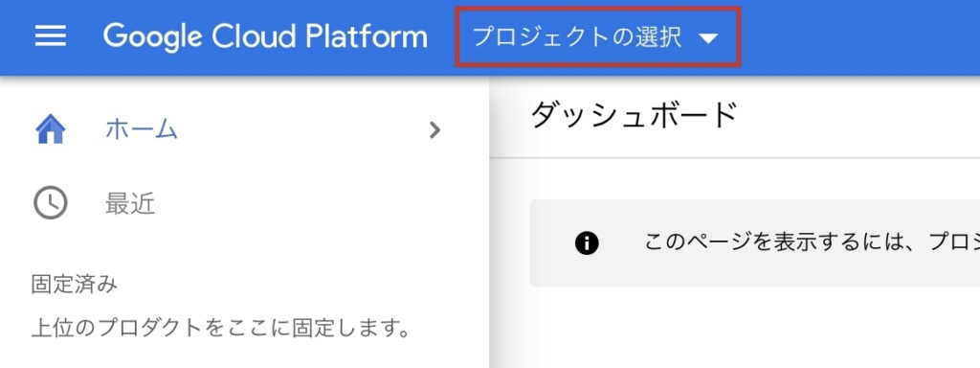Viewport: 980px width, 368px height.
Task: Click the black info circle icon
Action: click(587, 242)
